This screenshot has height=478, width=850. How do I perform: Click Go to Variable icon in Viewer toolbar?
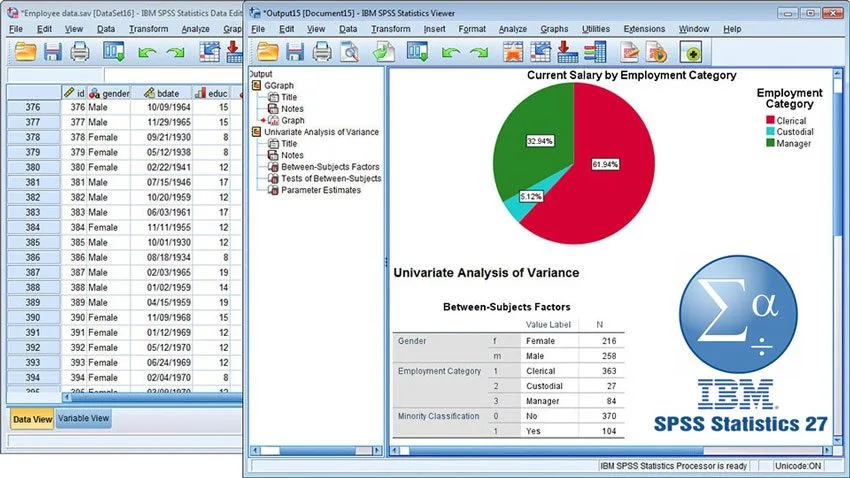tap(567, 52)
